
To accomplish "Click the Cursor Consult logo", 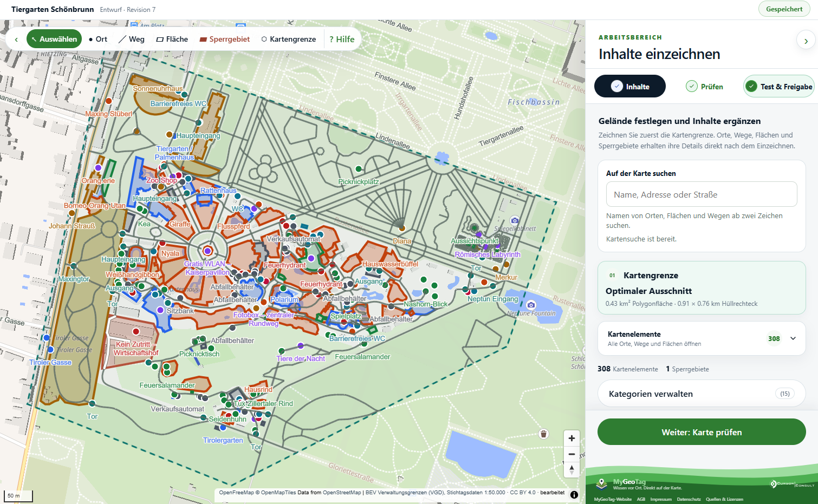I will click(x=793, y=484).
